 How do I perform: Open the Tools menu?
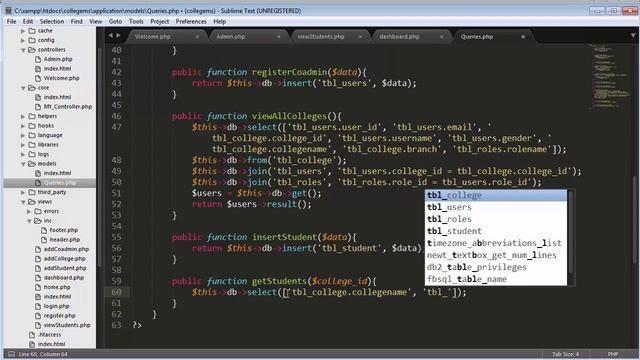point(136,21)
